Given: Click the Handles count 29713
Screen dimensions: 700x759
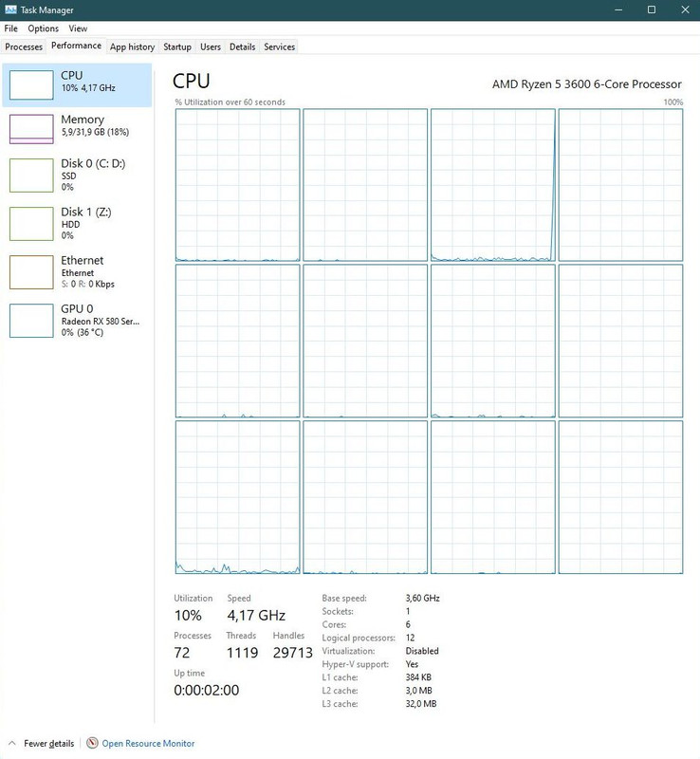Looking at the screenshot, I should tap(293, 653).
